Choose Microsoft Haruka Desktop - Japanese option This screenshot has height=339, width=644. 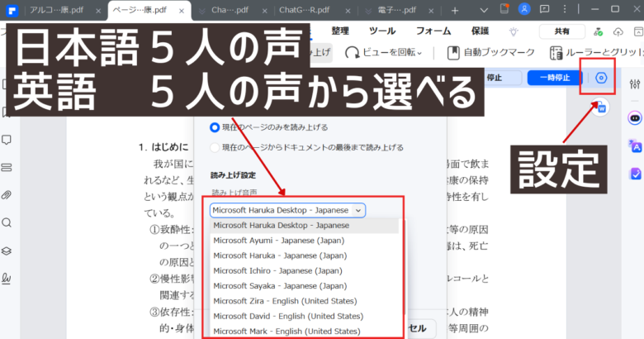pos(305,226)
